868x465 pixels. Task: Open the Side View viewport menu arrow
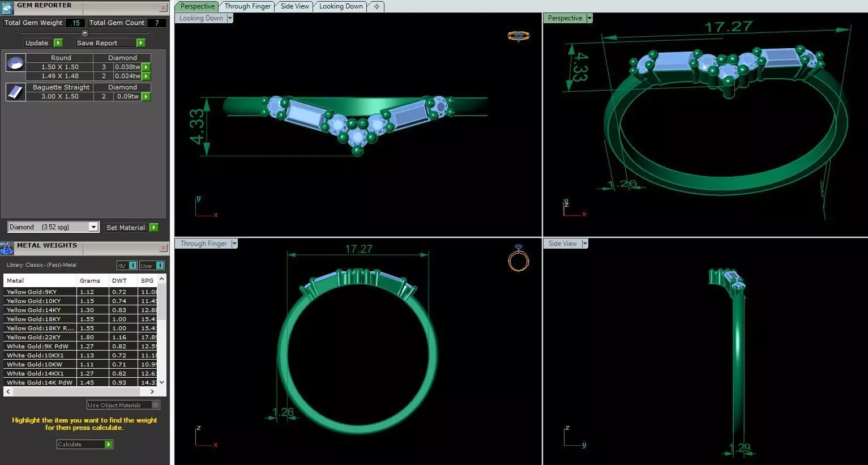pos(585,244)
